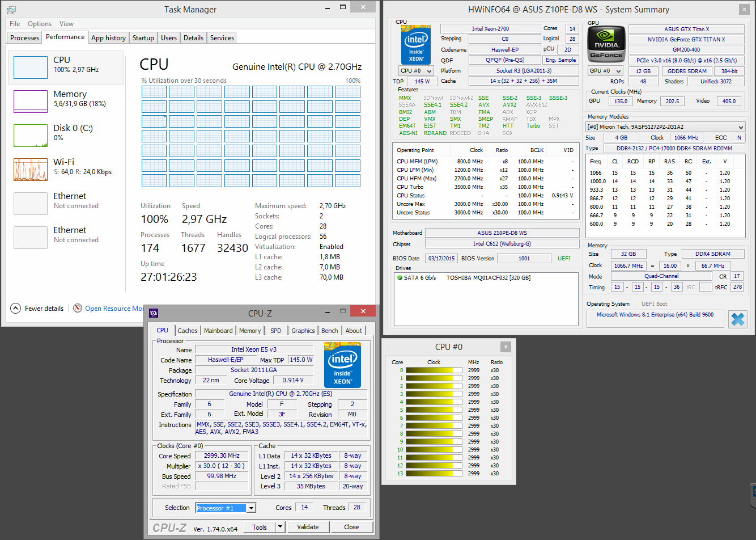The width and height of the screenshot is (756, 540).
Task: Click the Uncore Max operating point row
Action: pos(485,204)
